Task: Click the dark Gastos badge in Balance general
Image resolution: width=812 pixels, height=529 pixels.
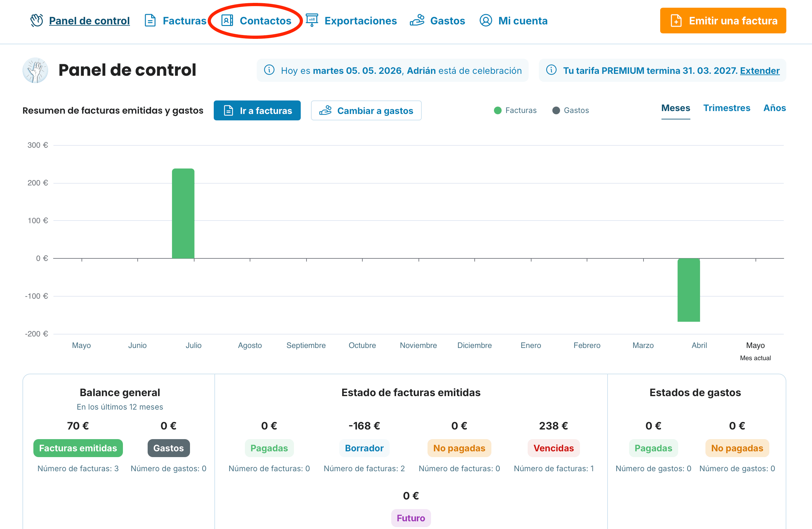Action: coord(168,448)
